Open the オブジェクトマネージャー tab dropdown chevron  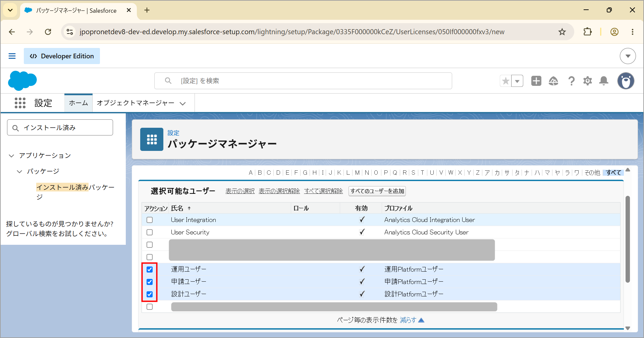click(x=183, y=104)
